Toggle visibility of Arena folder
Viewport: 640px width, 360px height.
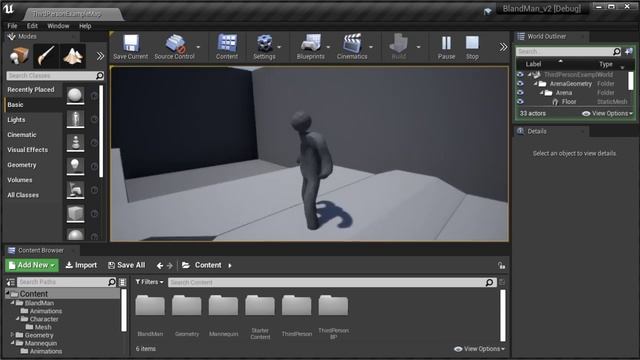pyautogui.click(x=520, y=93)
